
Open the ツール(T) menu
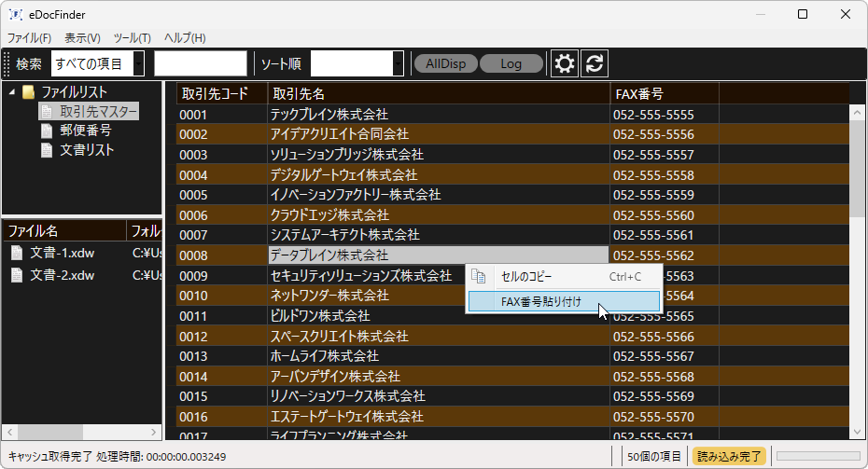[x=132, y=38]
